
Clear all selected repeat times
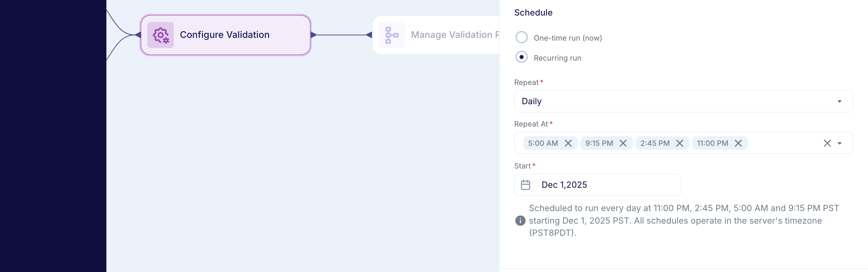(827, 143)
